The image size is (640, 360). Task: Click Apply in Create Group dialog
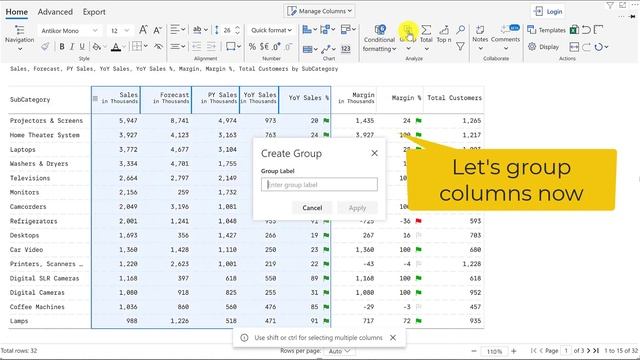[357, 208]
